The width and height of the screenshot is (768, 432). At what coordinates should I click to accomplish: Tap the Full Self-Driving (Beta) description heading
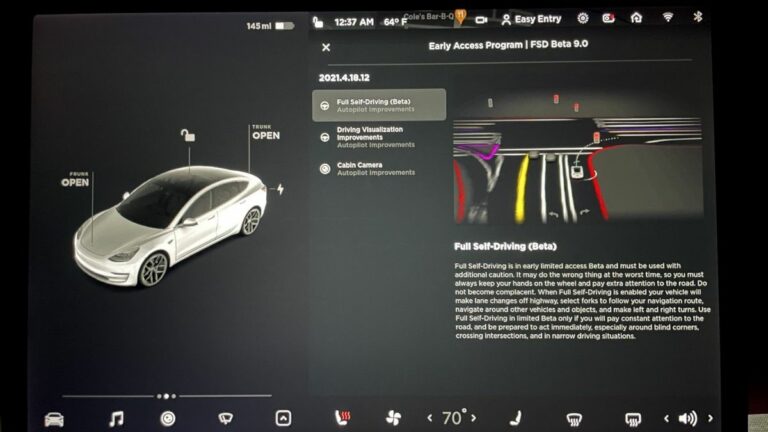[505, 246]
